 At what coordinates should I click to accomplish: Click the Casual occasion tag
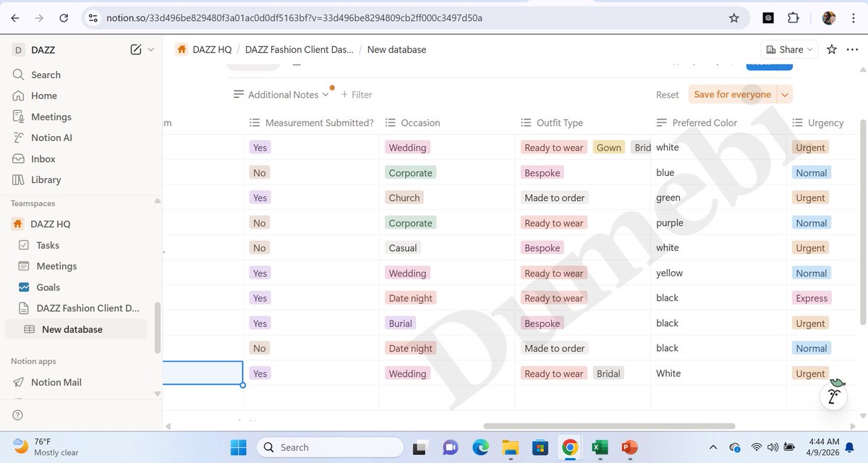[403, 248]
